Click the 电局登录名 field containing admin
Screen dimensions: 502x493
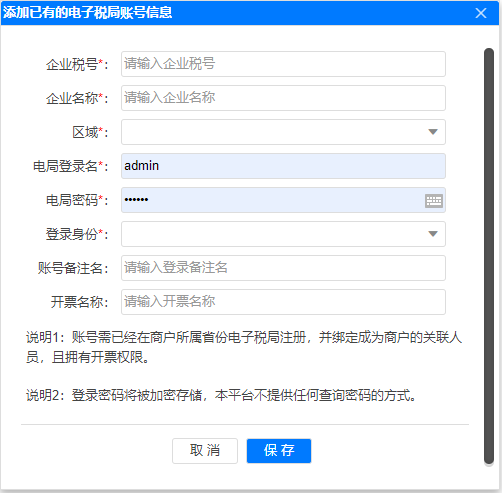pyautogui.click(x=283, y=166)
